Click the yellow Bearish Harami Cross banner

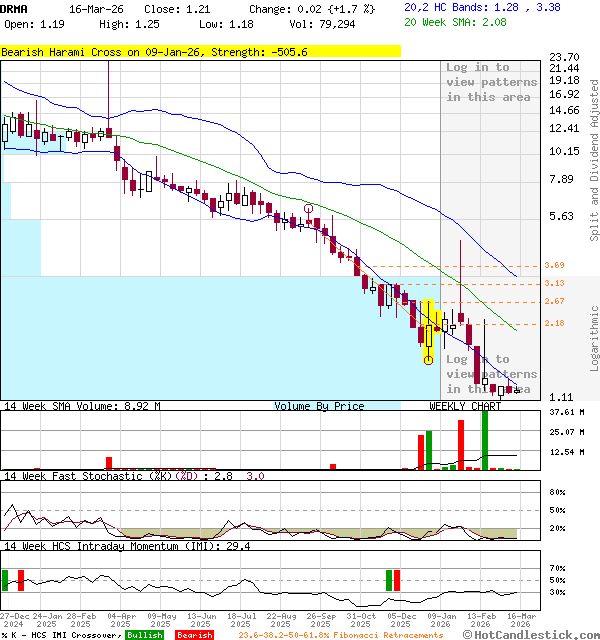200,51
